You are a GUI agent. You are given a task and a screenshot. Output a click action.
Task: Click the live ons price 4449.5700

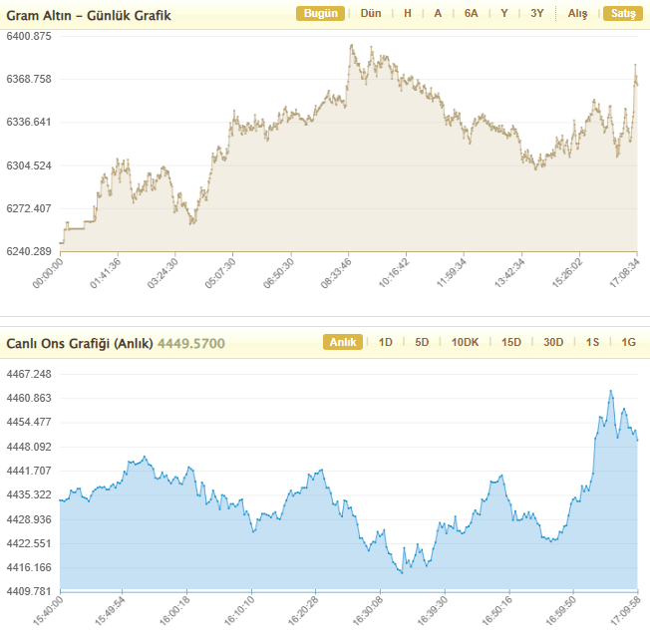pos(191,344)
